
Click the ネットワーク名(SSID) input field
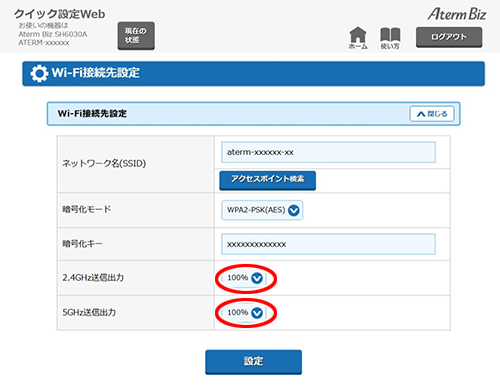pyautogui.click(x=328, y=152)
